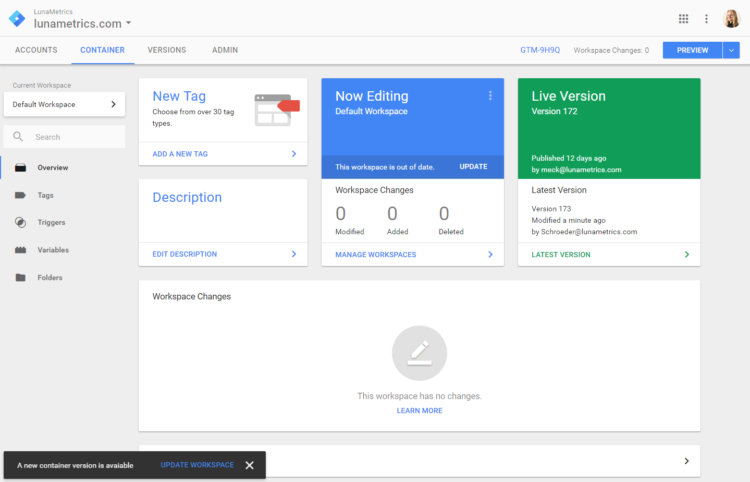Click the GTM-9H9Q container ID link
The image size is (750, 482).
540,50
